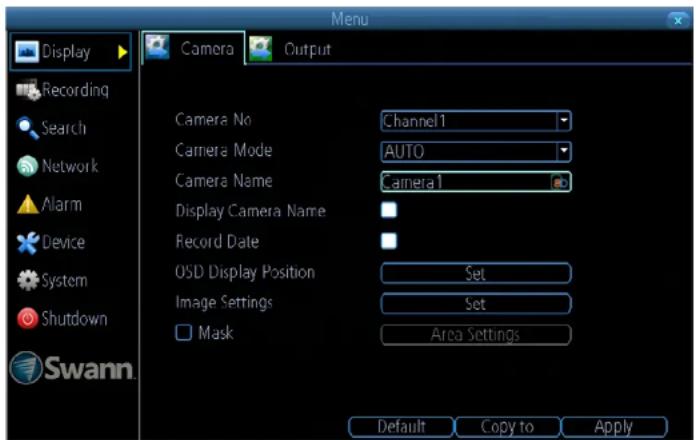
Task: Click the red Shutdown power icon
Action: pos(28,319)
